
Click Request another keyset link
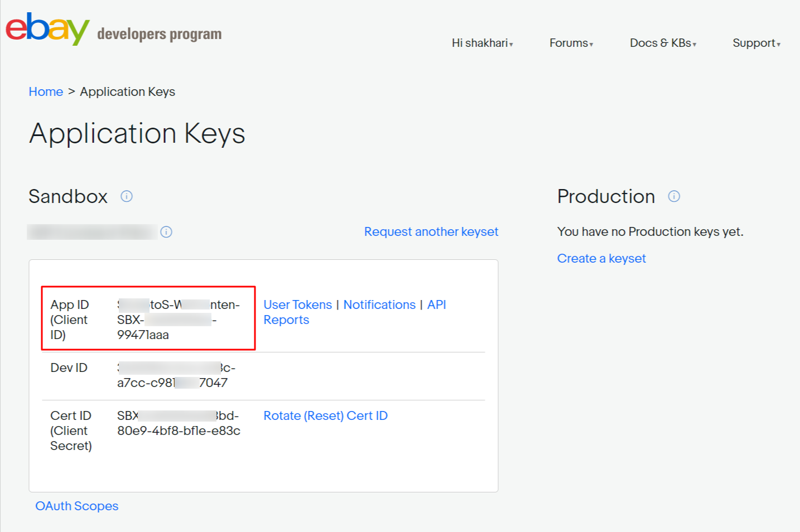point(431,232)
